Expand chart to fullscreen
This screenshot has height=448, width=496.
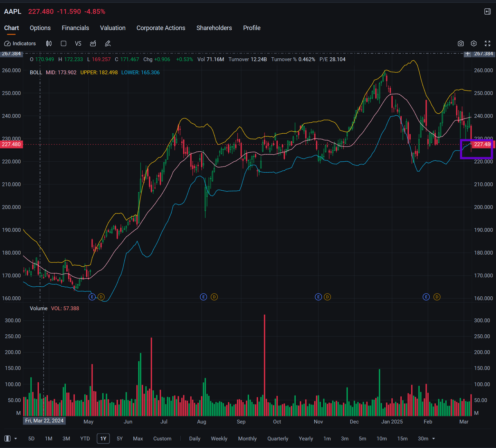pyautogui.click(x=488, y=44)
